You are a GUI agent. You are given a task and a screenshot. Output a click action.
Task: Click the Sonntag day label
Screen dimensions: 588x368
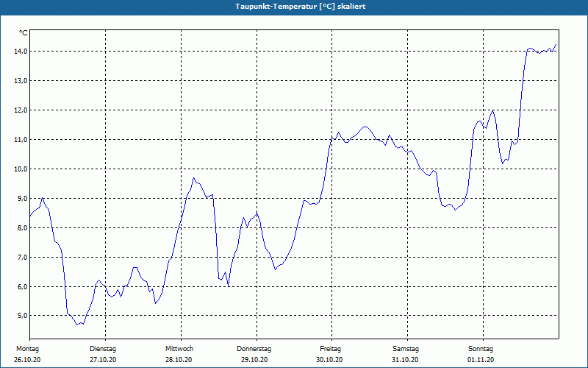(x=481, y=349)
